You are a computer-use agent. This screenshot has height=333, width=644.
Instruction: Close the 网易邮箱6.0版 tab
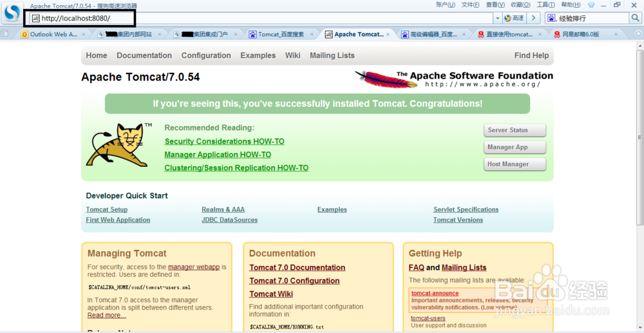[x=615, y=35]
